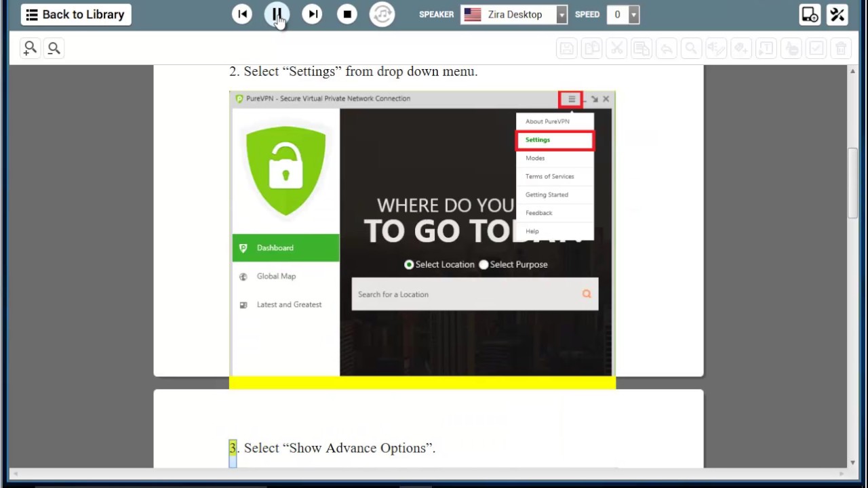Viewport: 868px width, 488px height.
Task: Click the text 'Select “Show Advance Options”.'
Action: [x=340, y=448]
